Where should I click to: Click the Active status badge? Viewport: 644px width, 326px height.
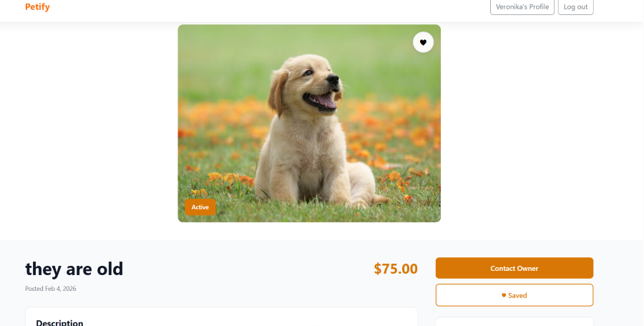click(x=200, y=207)
